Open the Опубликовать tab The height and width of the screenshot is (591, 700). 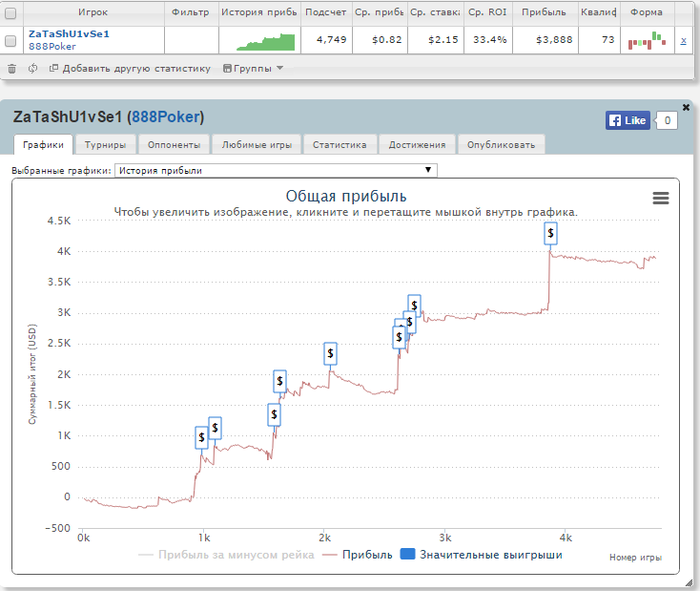(x=501, y=145)
